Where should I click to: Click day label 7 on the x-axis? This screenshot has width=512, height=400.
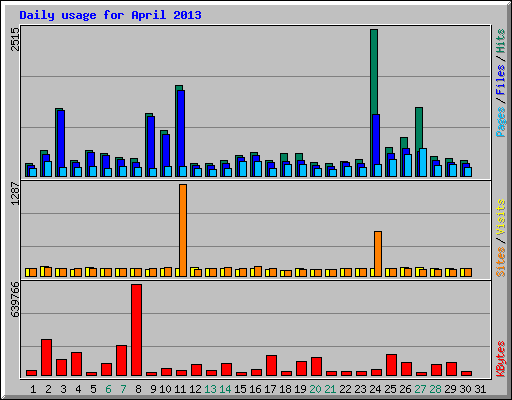pos(123,389)
